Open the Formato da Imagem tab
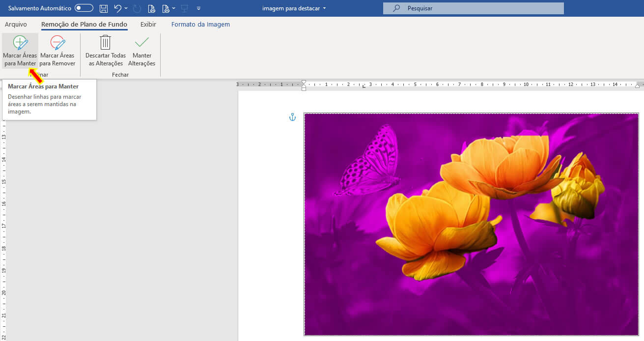The width and height of the screenshot is (644, 341). [x=200, y=24]
